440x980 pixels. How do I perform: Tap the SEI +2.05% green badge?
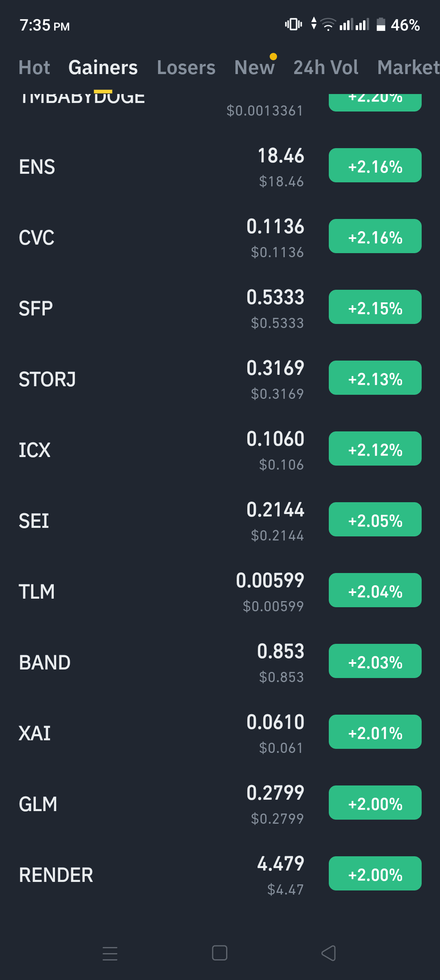[x=375, y=519]
